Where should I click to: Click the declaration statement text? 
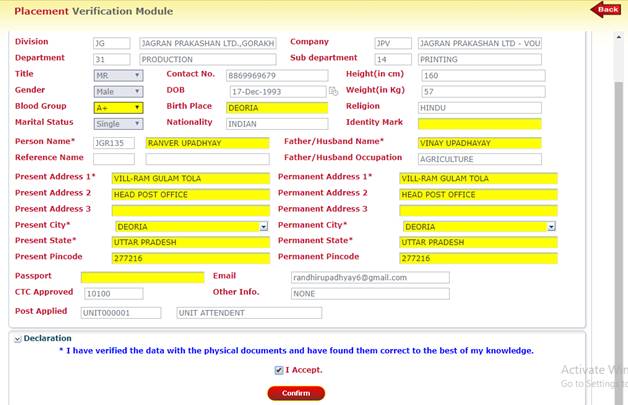click(297, 351)
